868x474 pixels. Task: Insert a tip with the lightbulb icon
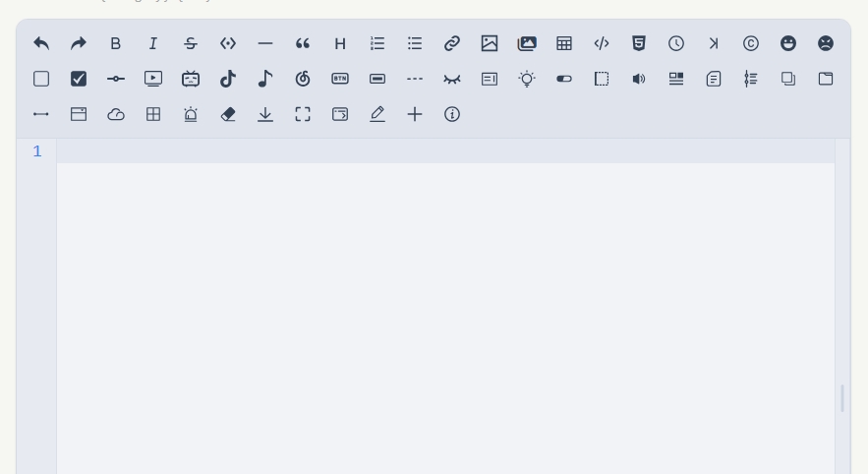click(527, 79)
